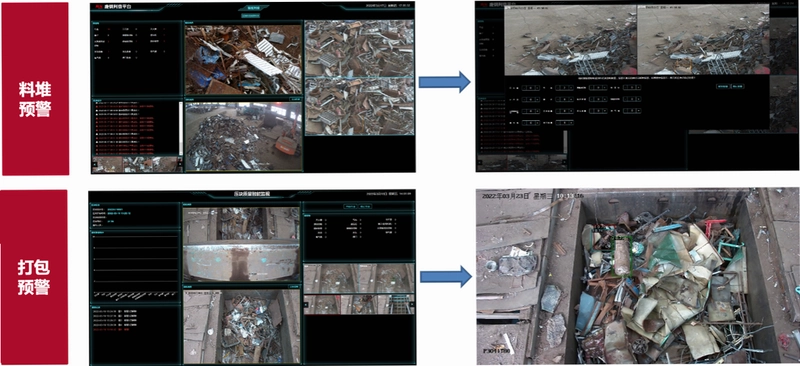
Task: Click the 压块质量智能监视 dashboard title
Action: (252, 194)
